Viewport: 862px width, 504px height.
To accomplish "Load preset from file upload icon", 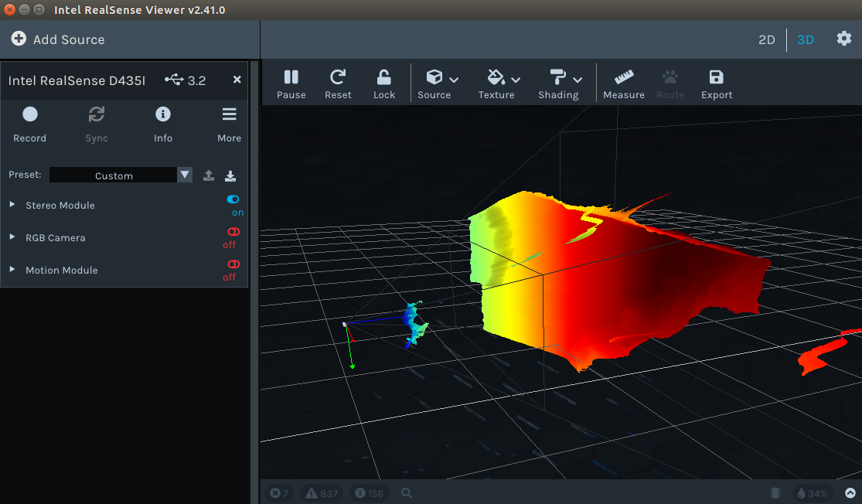I will pyautogui.click(x=209, y=175).
